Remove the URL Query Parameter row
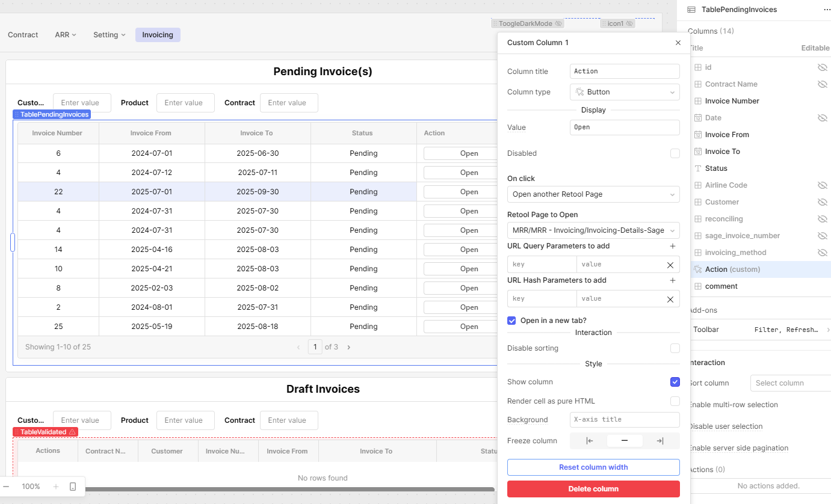 (670, 265)
